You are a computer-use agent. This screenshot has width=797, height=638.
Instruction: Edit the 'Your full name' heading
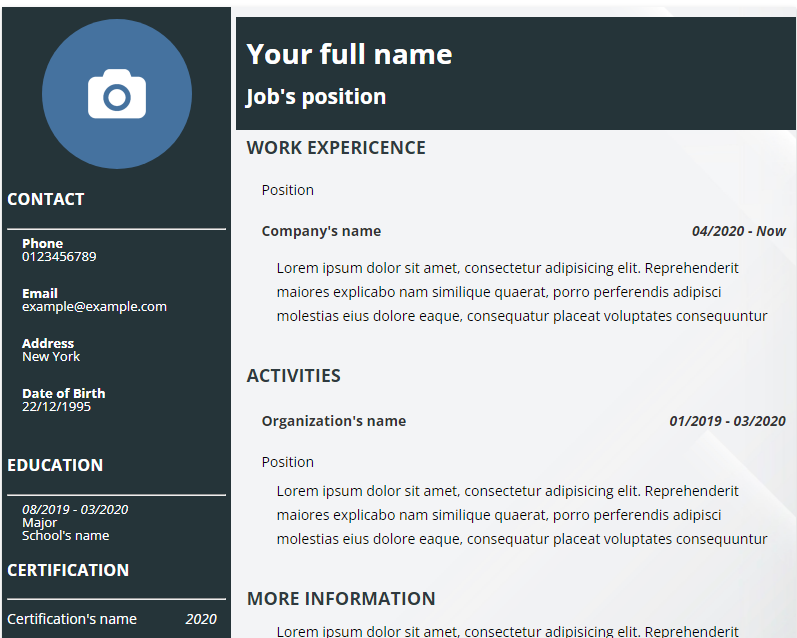tap(349, 54)
